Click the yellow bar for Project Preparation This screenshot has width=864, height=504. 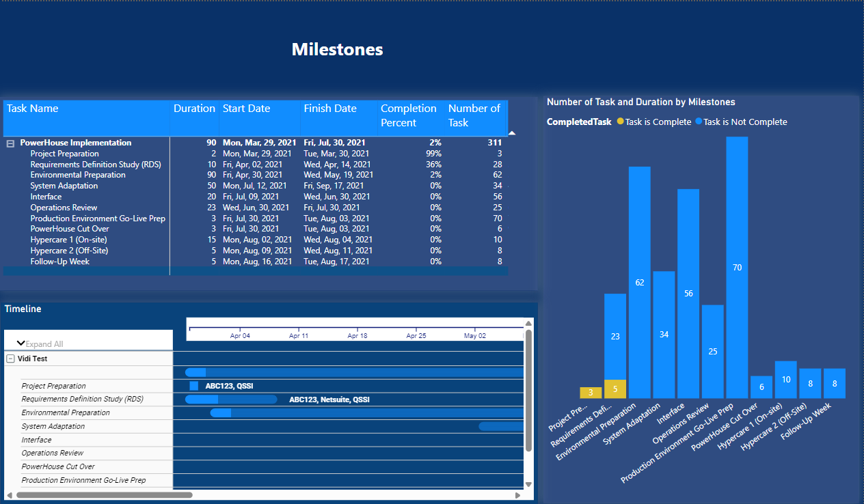coord(590,392)
